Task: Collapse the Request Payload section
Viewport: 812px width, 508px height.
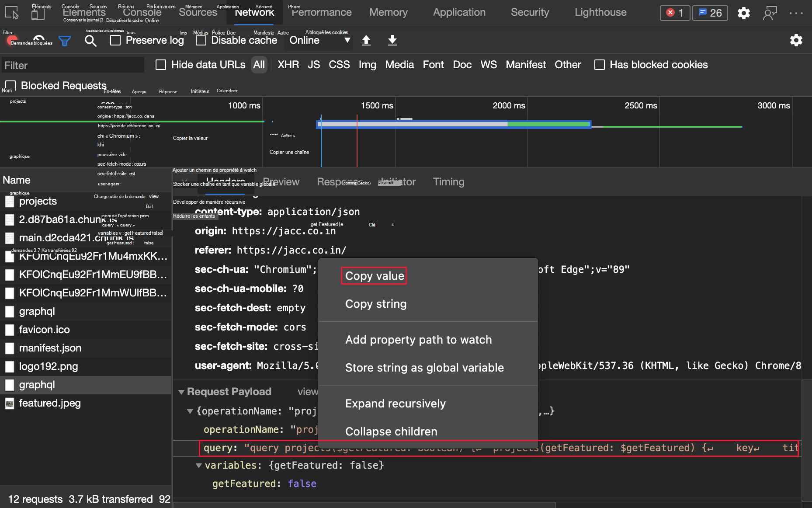Action: click(x=182, y=392)
